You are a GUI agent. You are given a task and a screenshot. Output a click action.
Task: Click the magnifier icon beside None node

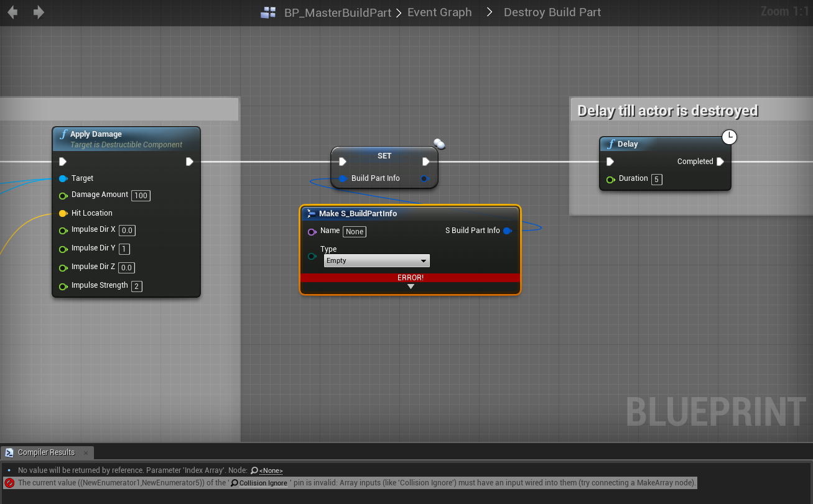tap(254, 470)
